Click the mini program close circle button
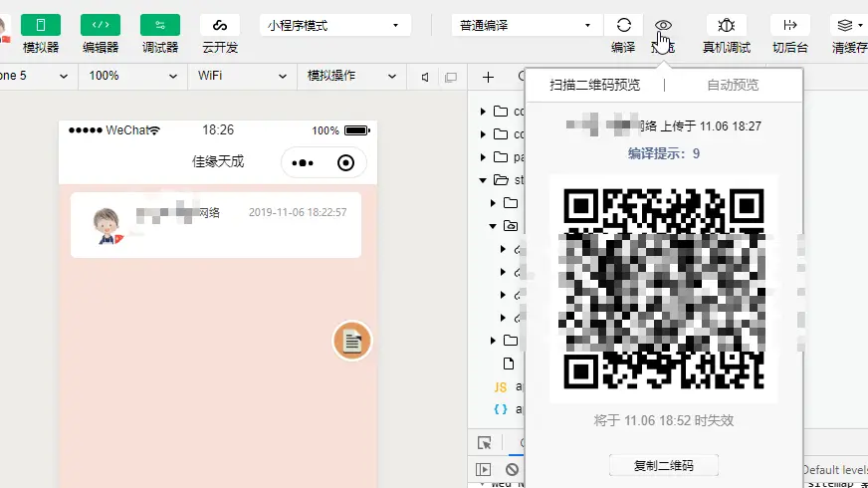 coord(346,163)
